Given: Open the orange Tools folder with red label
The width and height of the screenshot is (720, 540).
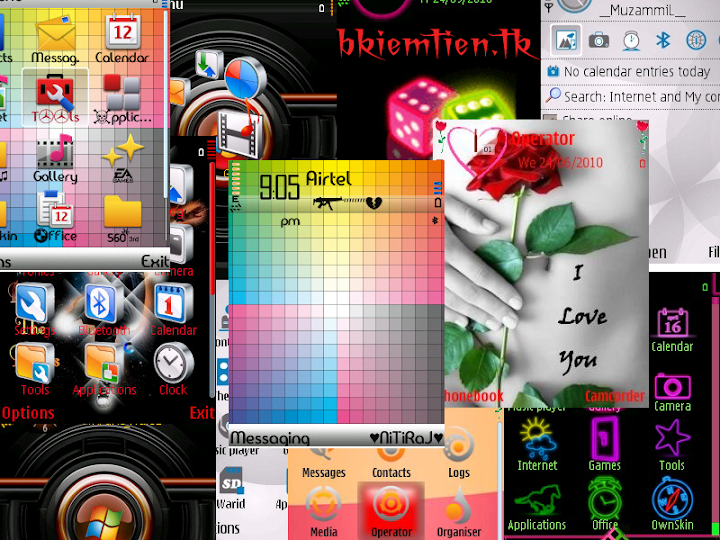Looking at the screenshot, I should [x=34, y=363].
